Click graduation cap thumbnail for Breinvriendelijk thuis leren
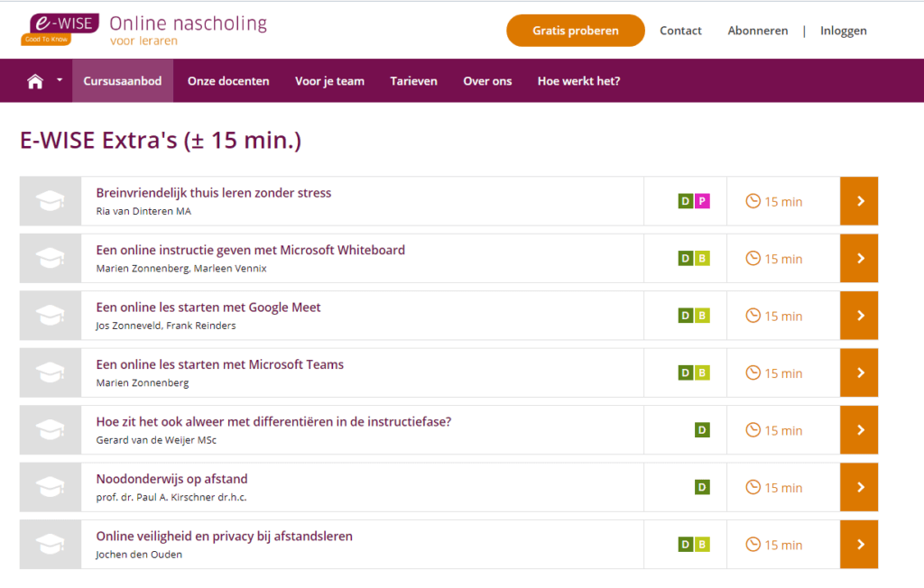Image resolution: width=924 pixels, height=588 pixels. [51, 201]
